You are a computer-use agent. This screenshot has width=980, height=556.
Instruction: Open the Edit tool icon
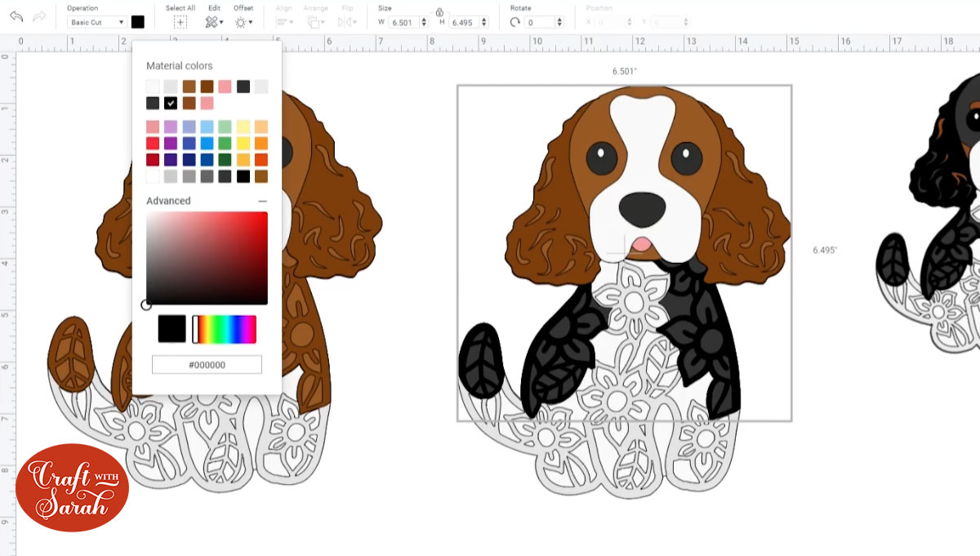pyautogui.click(x=212, y=22)
